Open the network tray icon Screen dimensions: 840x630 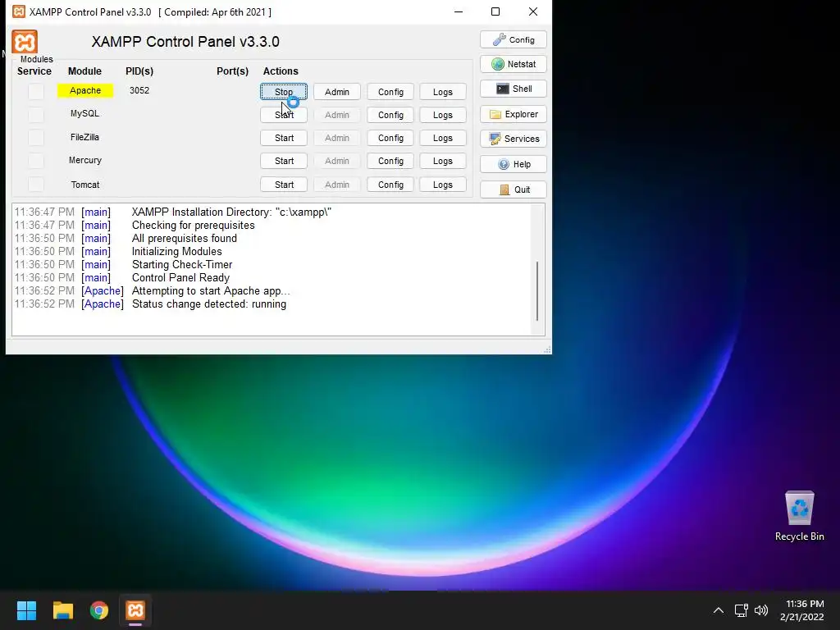[742, 610]
